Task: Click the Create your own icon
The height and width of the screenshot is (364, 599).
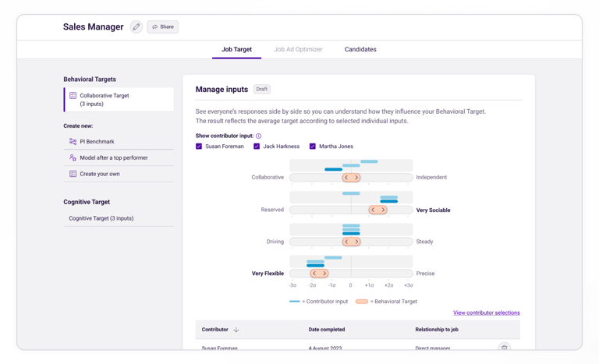Action: [73, 174]
